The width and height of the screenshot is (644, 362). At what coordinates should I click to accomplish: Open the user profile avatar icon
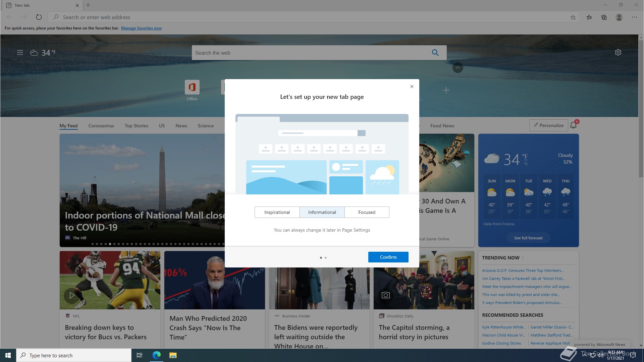[x=619, y=17]
